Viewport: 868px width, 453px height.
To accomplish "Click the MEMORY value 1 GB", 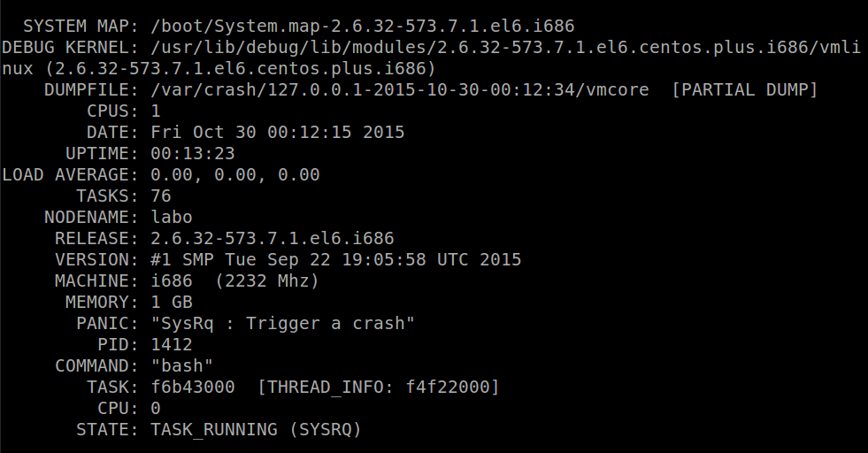I will point(172,302).
